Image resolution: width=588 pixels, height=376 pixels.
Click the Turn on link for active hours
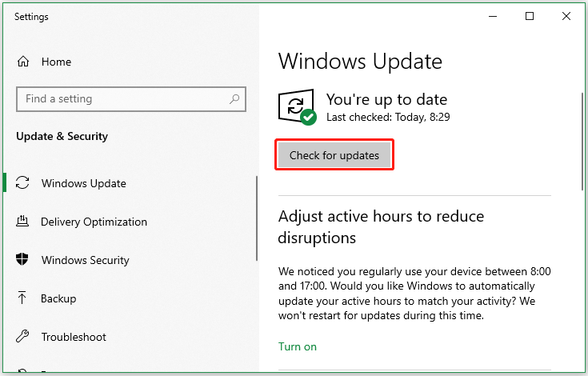pos(298,346)
